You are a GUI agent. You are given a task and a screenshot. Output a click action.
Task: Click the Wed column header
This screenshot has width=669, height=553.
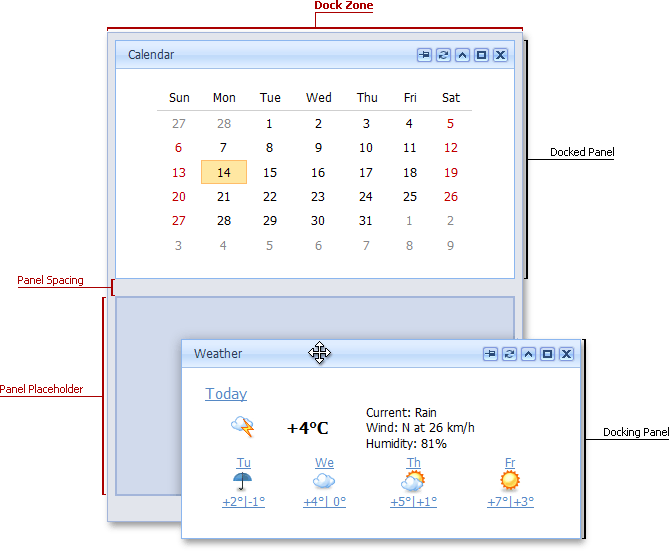click(x=319, y=98)
